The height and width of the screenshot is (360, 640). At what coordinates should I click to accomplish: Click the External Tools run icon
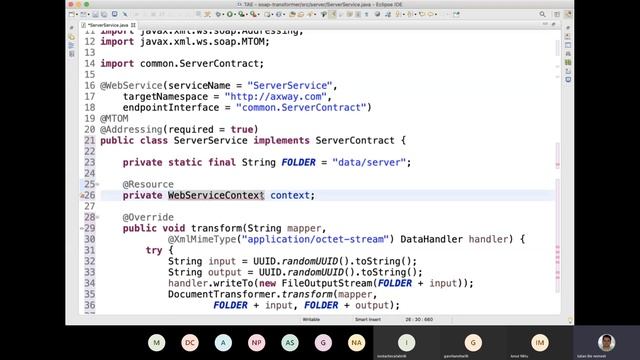pos(253,14)
